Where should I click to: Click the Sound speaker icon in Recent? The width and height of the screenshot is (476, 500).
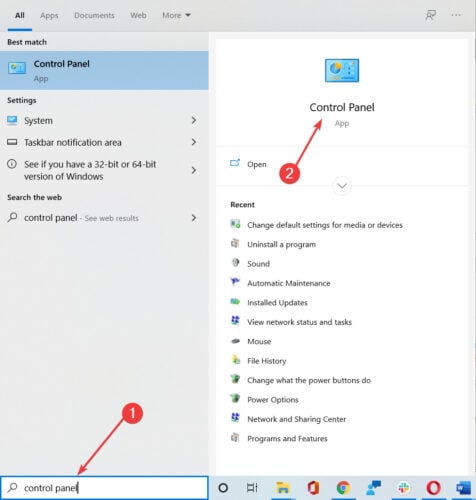coord(236,263)
